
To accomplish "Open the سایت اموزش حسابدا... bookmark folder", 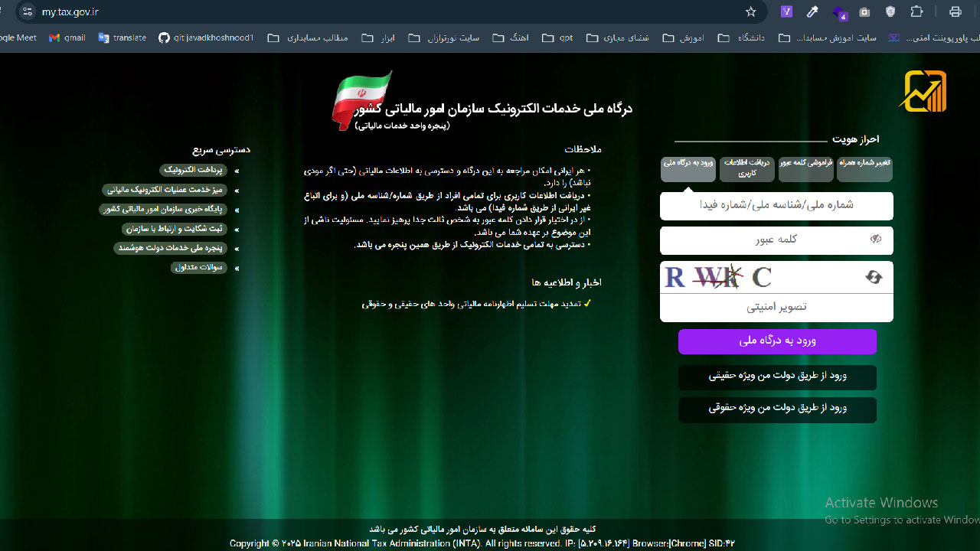I will click(x=828, y=37).
